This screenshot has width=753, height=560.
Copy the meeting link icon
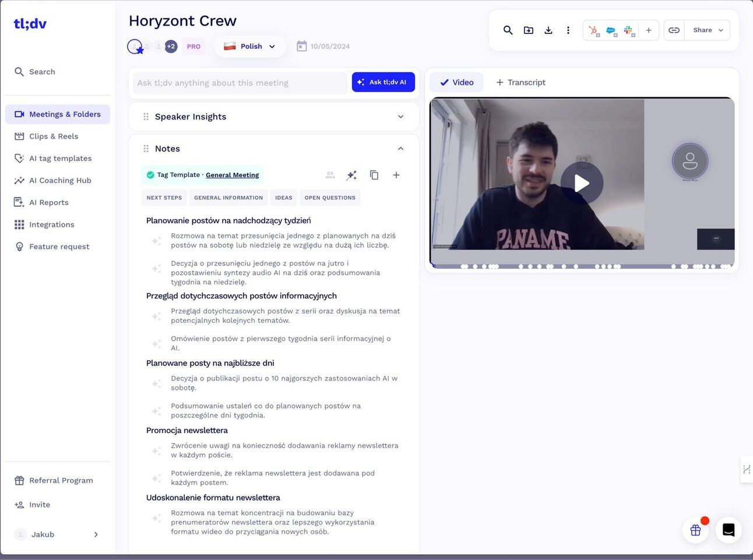coord(674,30)
